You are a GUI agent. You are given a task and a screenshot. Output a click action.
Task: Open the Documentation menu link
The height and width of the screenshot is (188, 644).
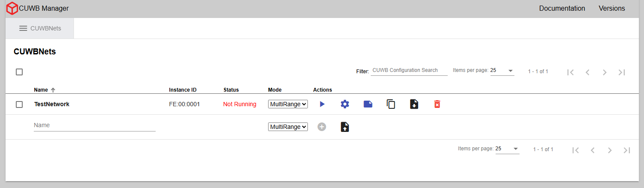(x=562, y=8)
